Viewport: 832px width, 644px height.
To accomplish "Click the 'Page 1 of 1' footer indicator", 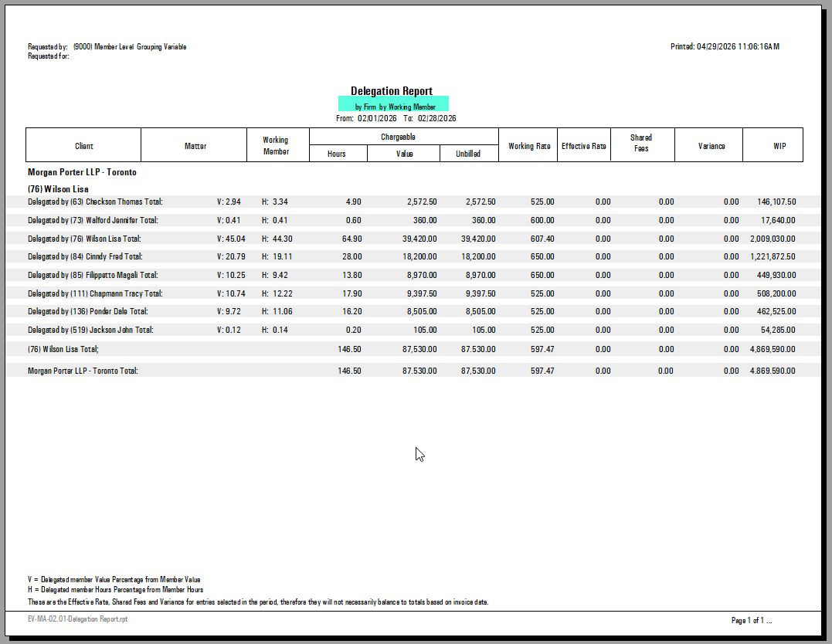I will click(748, 620).
